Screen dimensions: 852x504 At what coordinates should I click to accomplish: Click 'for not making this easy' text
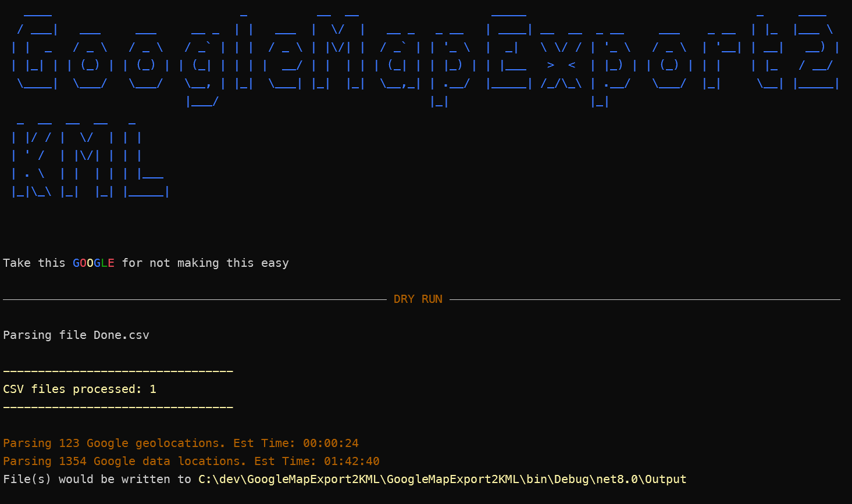[205, 263]
